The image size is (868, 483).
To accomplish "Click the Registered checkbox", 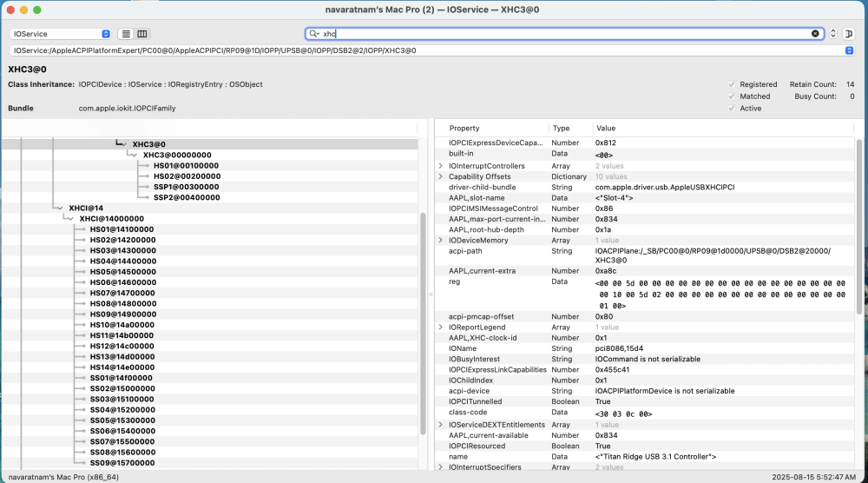I will pyautogui.click(x=731, y=84).
